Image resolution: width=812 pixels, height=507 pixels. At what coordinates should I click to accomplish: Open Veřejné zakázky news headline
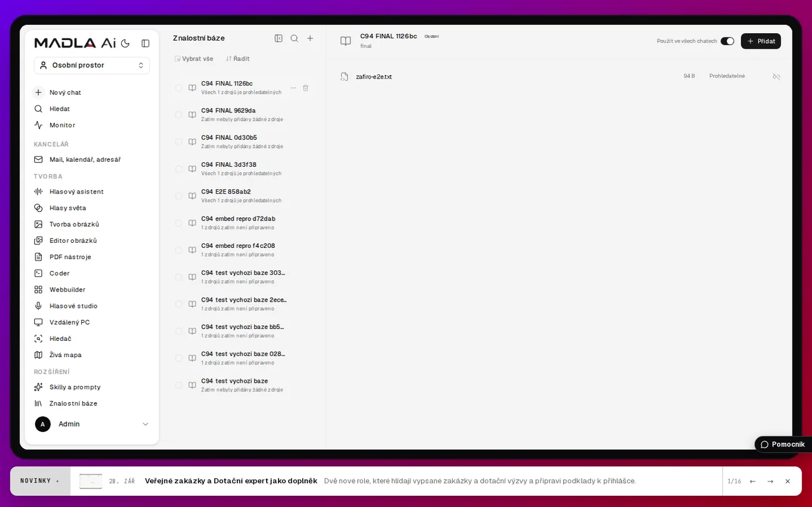coord(231,481)
